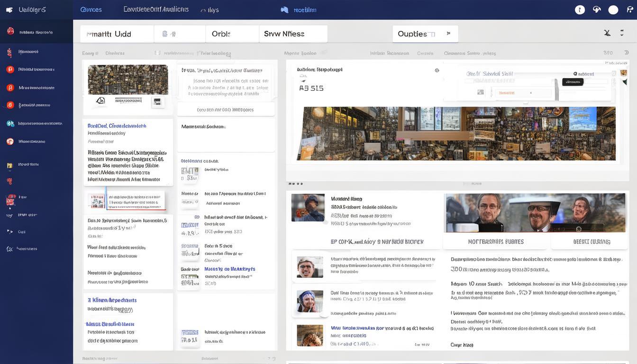Click the thumbnail of three smiling men
The height and width of the screenshot is (364, 637).
pos(535,213)
